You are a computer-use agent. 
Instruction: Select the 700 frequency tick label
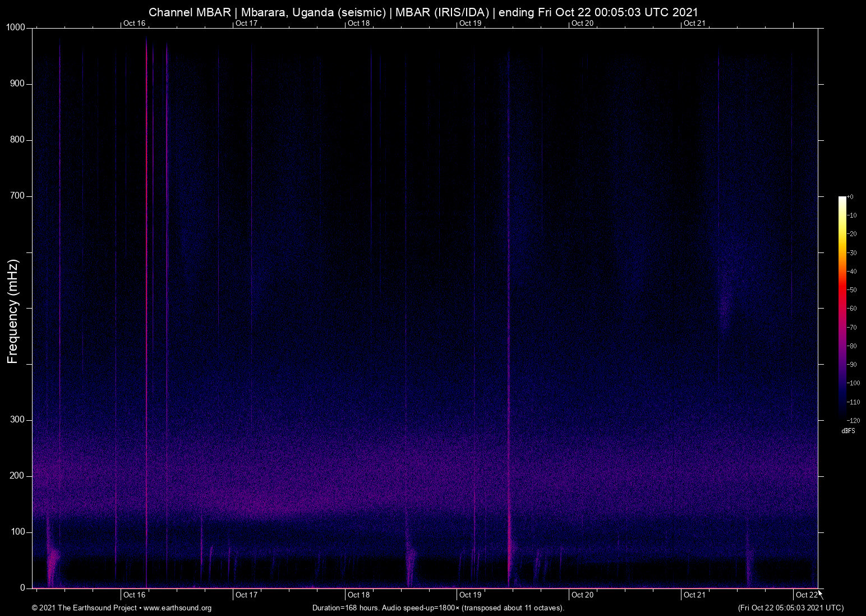[x=18, y=196]
